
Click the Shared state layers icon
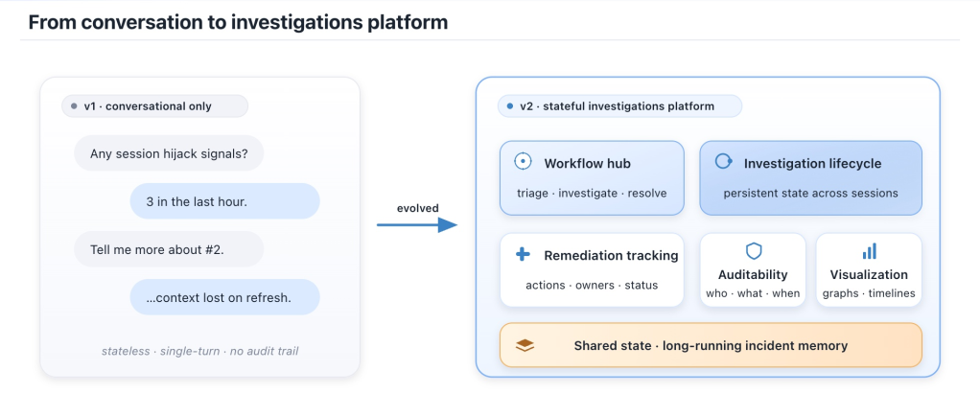(x=525, y=345)
